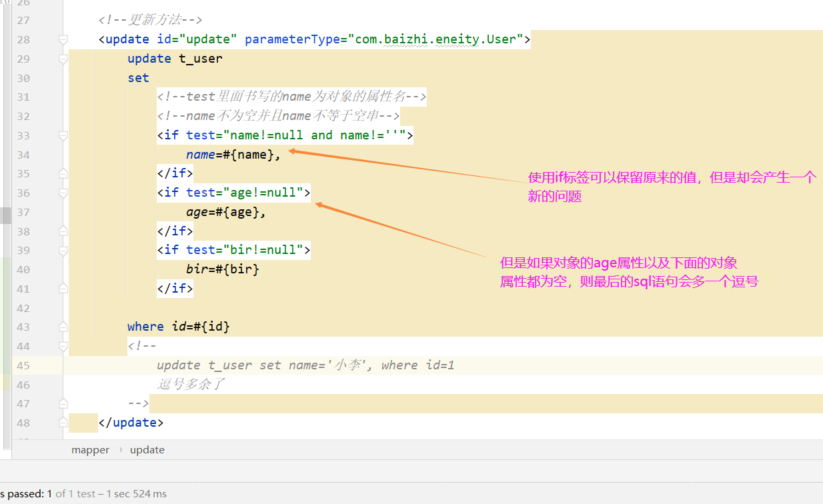The height and width of the screenshot is (504, 823).
Task: Click line number 42 in the gutter
Action: (x=23, y=308)
